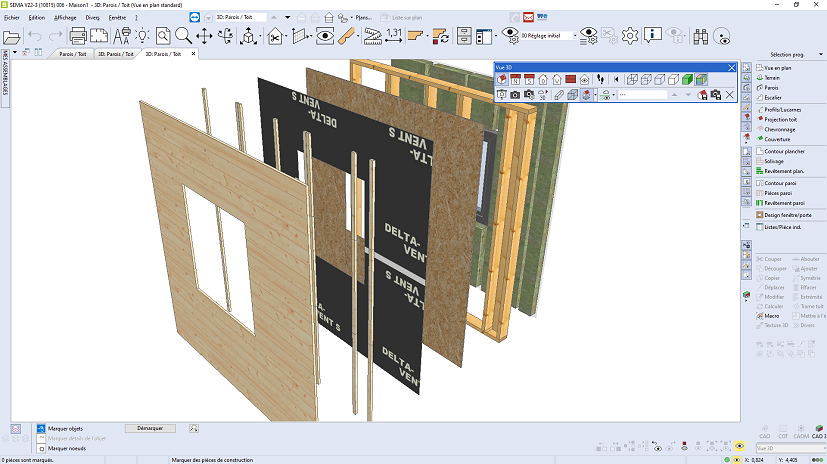The height and width of the screenshot is (464, 827).
Task: Activate the four-arrow pan tool
Action: [204, 36]
